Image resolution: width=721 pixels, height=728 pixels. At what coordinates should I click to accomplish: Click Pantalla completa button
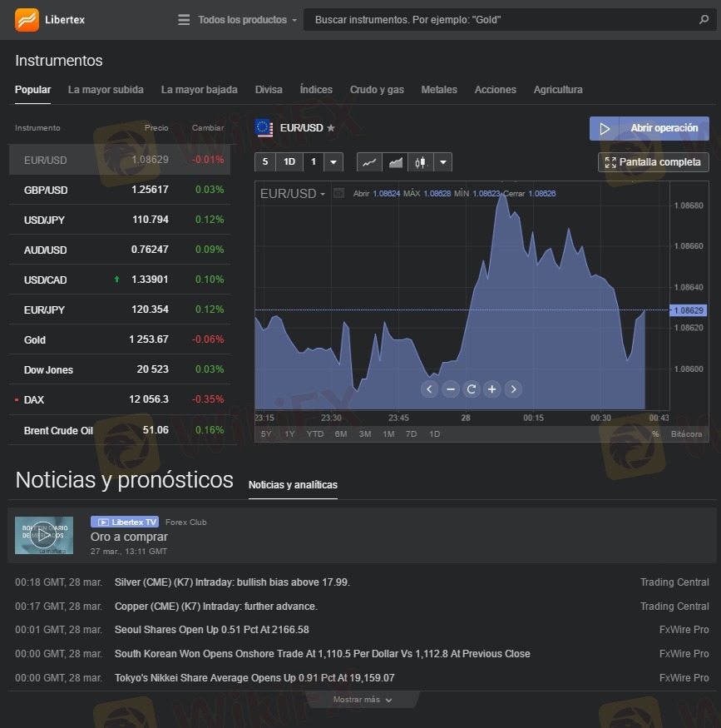coord(654,162)
